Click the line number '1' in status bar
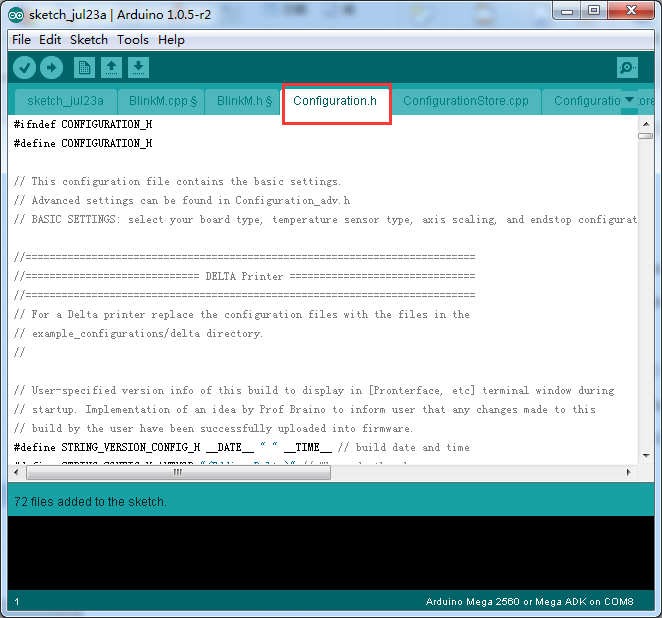The image size is (662, 618). click(17, 602)
